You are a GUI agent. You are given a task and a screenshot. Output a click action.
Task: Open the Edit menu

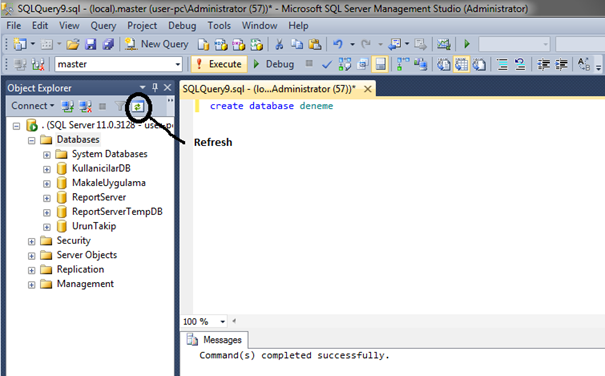pyautogui.click(x=40, y=25)
